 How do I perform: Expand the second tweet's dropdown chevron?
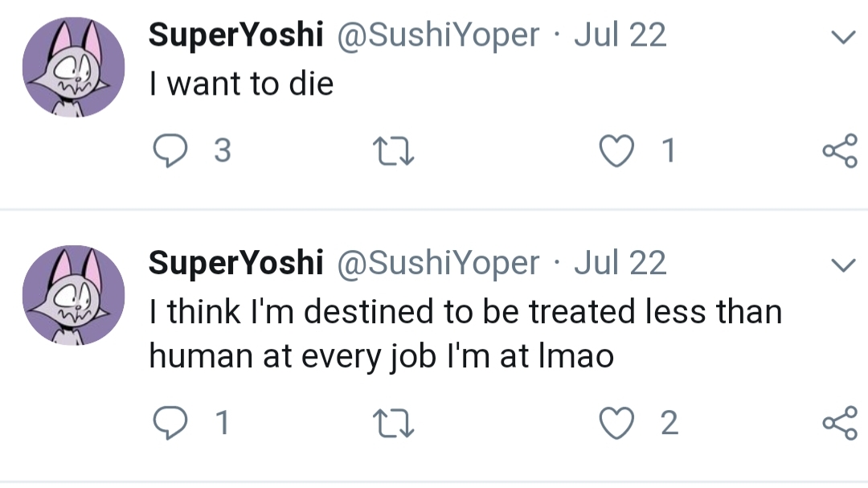click(x=841, y=265)
